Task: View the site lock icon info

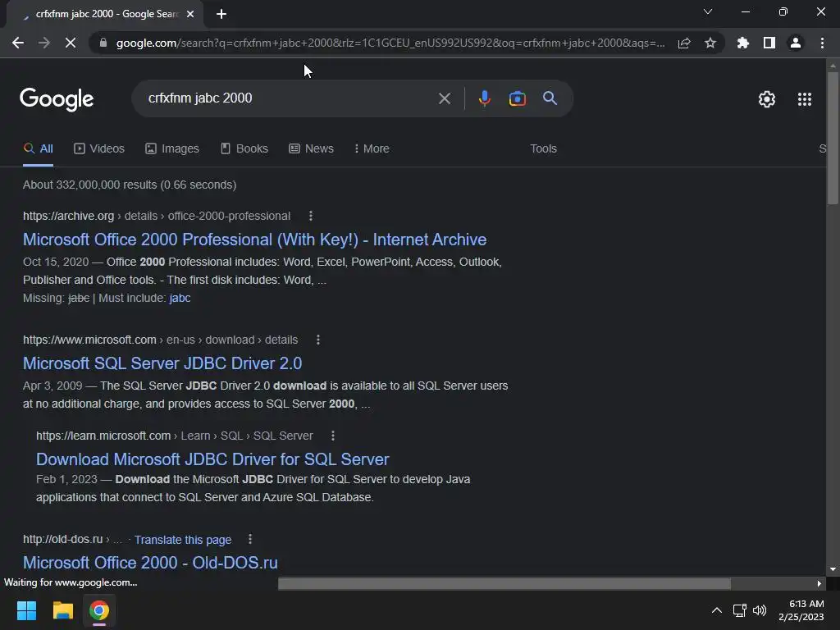Action: 103,43
